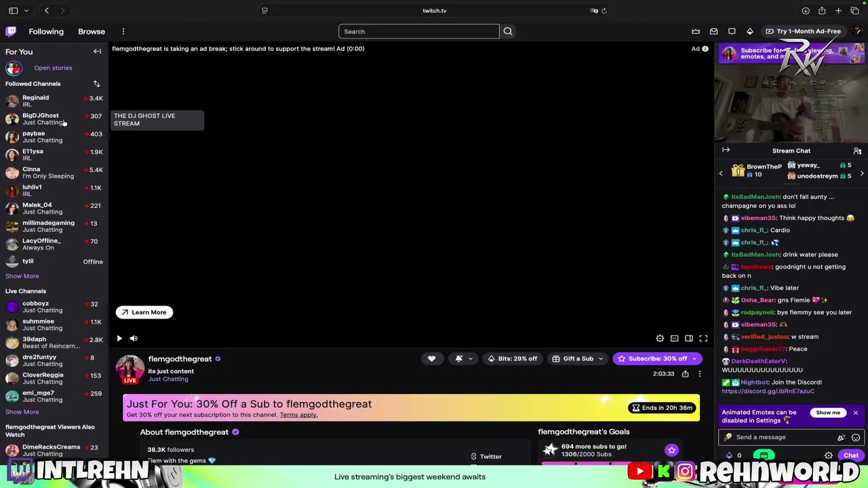Focus the Twitch search field
The height and width of the screenshot is (488, 868).
(419, 31)
